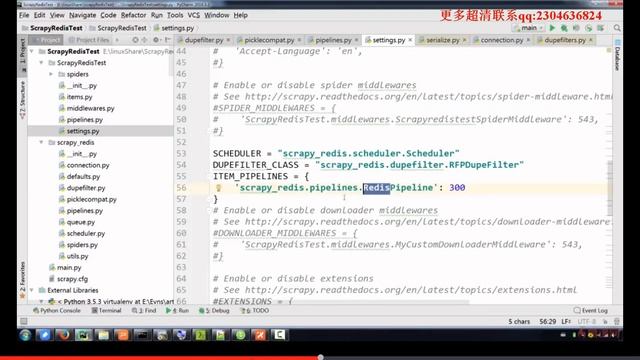This screenshot has width=640, height=360.
Task: Collapse the scrapy_redis folder
Action: [42, 142]
